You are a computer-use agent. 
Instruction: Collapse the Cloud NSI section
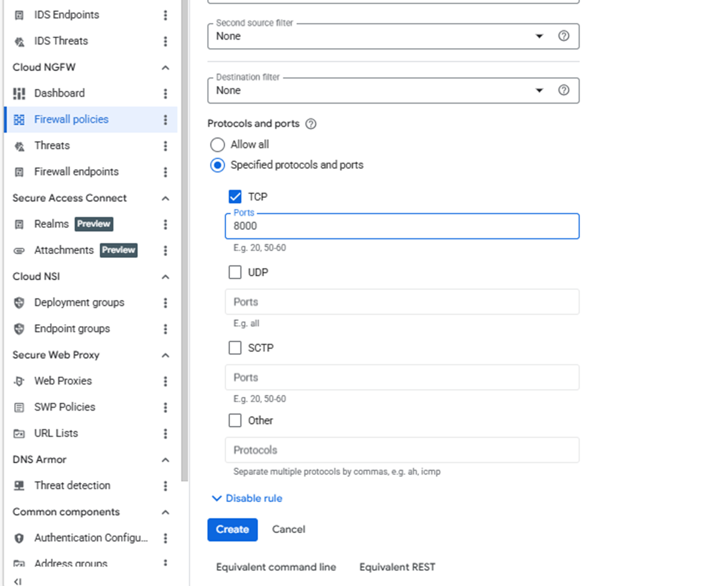coord(165,277)
